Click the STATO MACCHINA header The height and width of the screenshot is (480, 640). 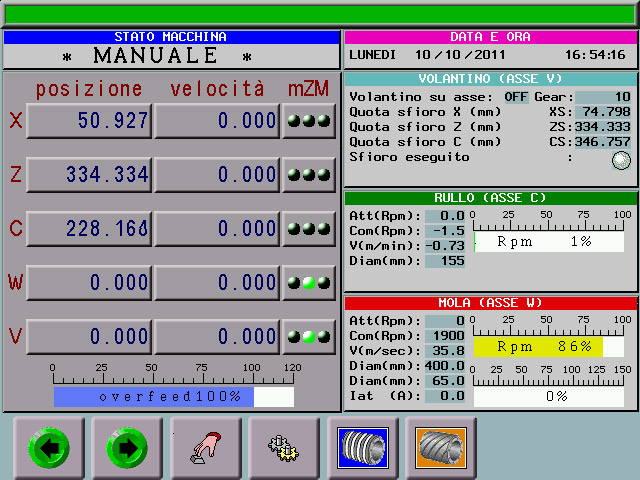tap(171, 37)
